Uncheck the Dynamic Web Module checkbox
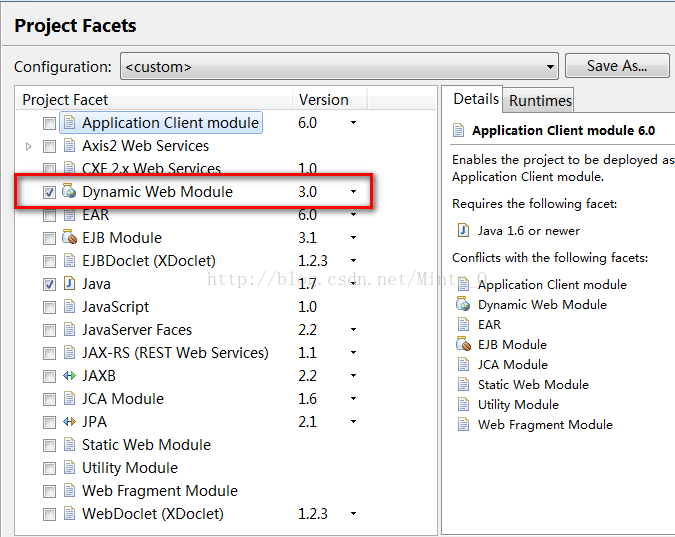Image resolution: width=675 pixels, height=537 pixels. [49, 192]
